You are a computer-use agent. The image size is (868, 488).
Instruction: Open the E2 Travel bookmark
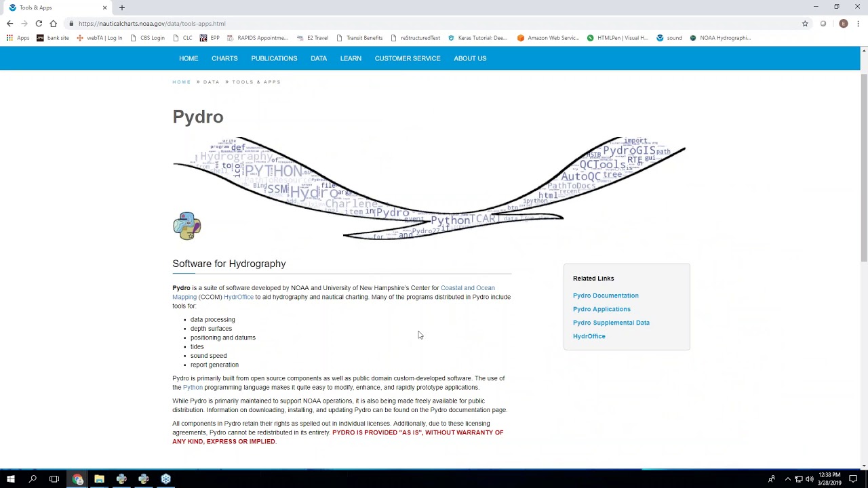[313, 38]
